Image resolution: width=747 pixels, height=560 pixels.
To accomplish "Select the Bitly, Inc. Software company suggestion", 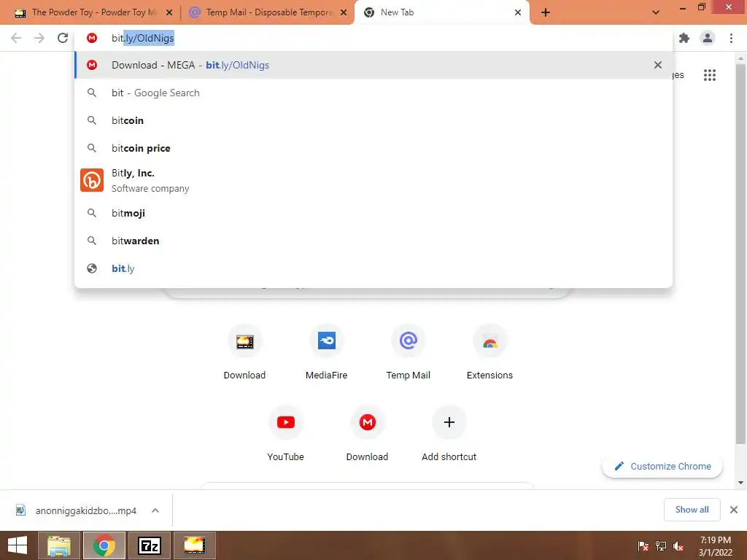I will click(x=373, y=181).
